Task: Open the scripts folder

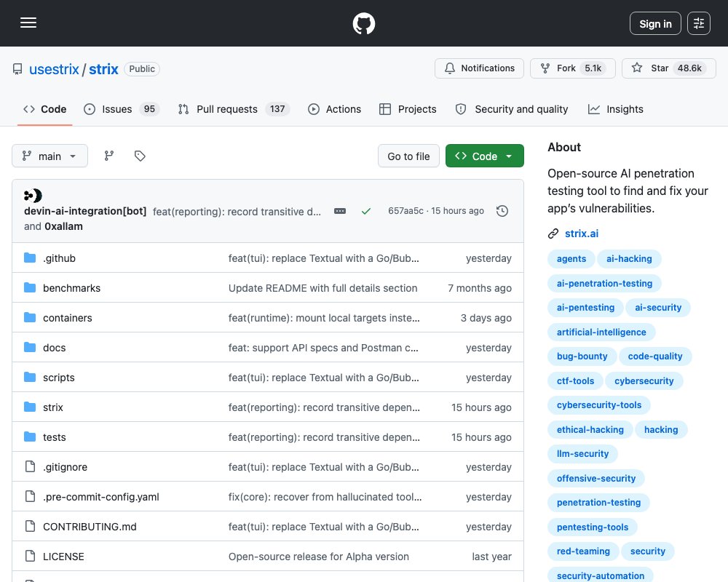Action: point(58,378)
